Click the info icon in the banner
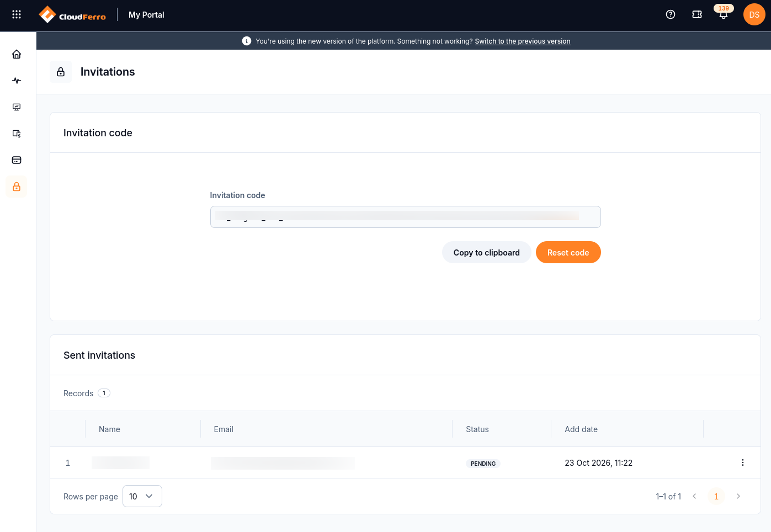This screenshot has height=532, width=771. pos(247,41)
